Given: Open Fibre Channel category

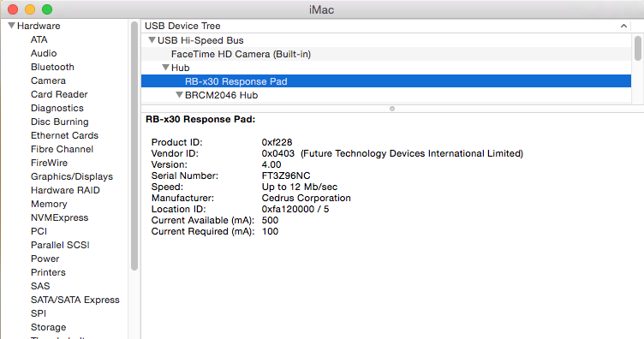Looking at the screenshot, I should [62, 149].
